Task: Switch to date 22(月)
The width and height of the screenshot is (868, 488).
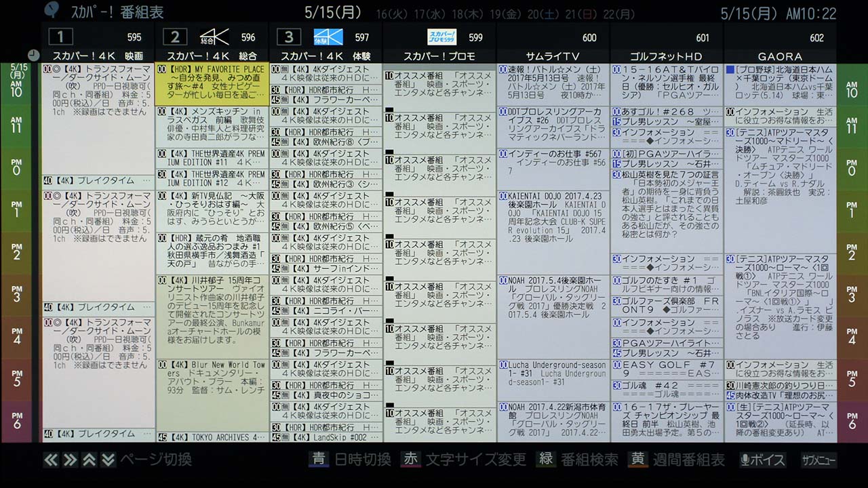Action: pyautogui.click(x=619, y=14)
